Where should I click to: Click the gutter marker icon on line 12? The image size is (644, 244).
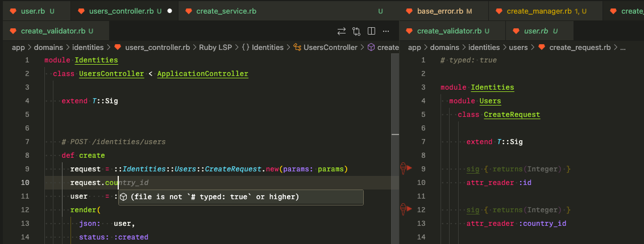pos(406,209)
